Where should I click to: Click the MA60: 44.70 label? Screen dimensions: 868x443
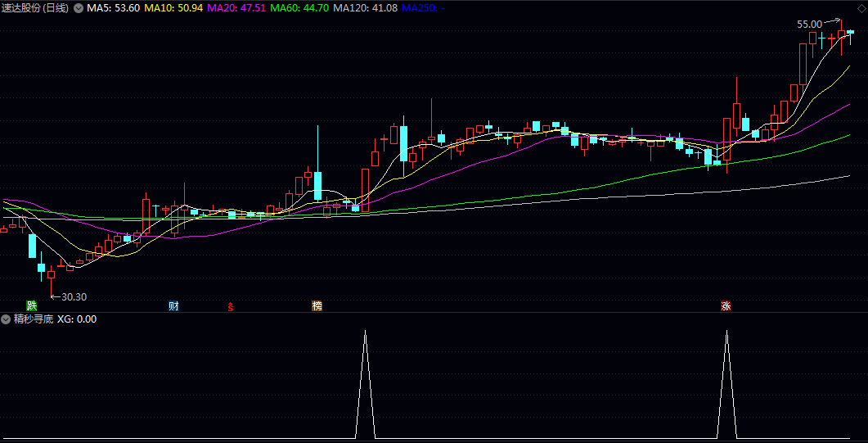click(299, 8)
